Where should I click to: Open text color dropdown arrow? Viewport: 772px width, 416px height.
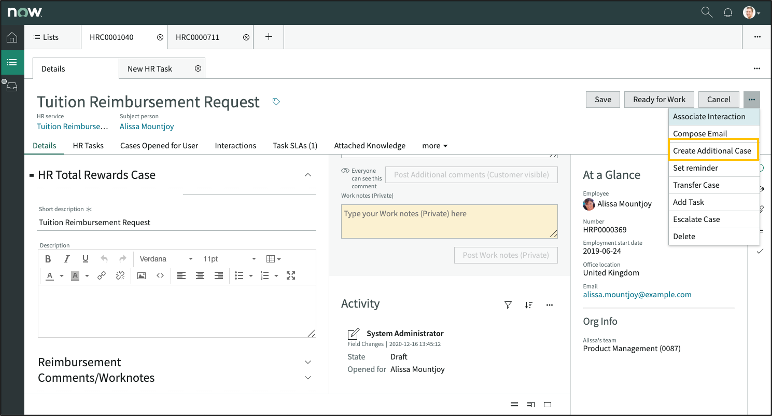click(62, 276)
